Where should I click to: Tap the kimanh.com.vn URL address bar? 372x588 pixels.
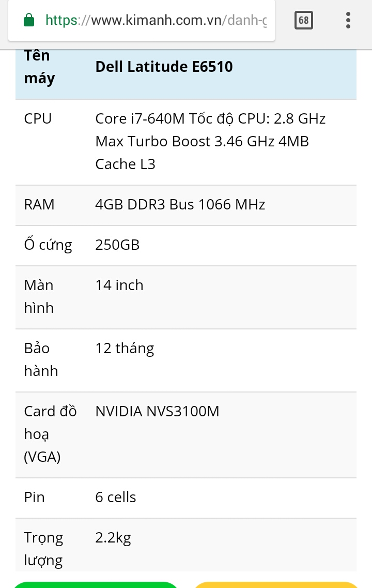(x=156, y=20)
